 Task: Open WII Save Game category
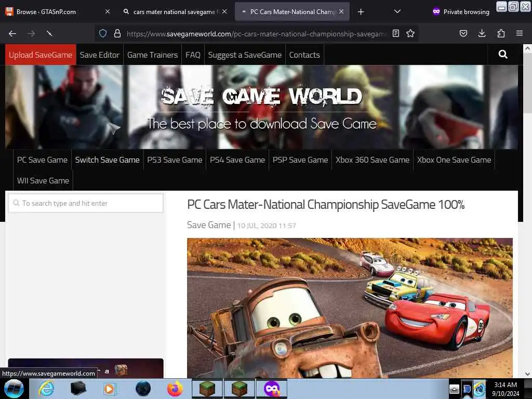[43, 180]
